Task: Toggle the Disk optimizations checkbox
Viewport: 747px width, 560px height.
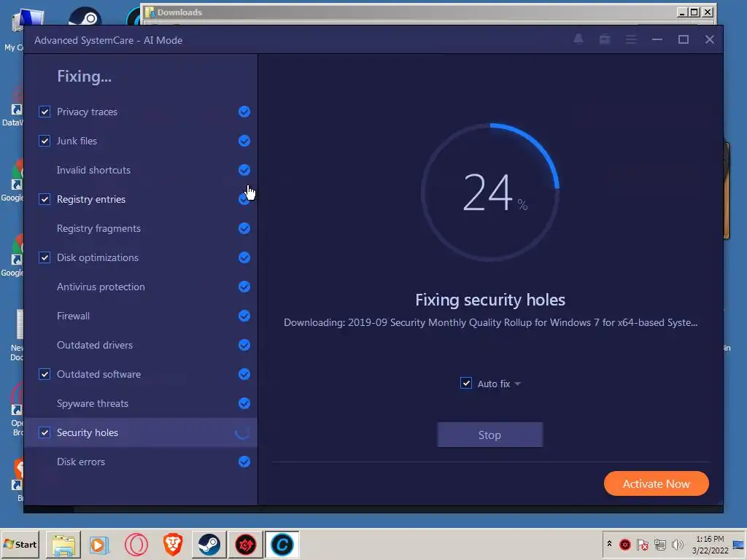Action: (x=44, y=257)
